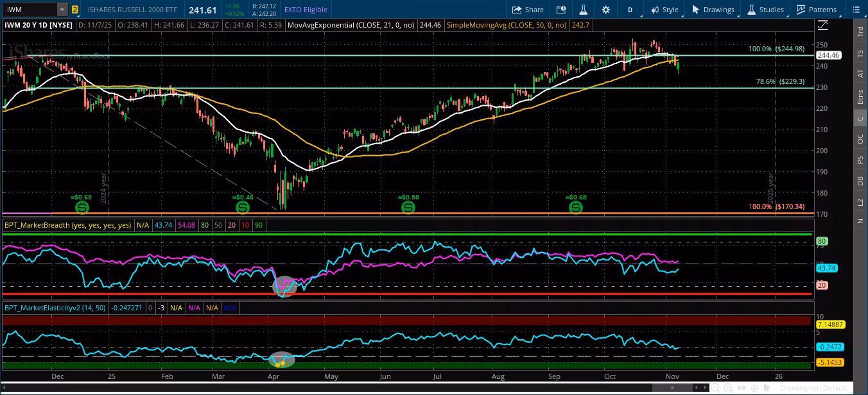Open the IWM symbol dropdown arrow

[62, 10]
